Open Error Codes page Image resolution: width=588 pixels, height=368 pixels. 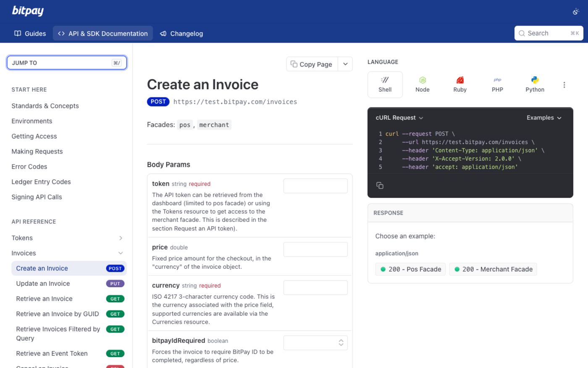29,167
